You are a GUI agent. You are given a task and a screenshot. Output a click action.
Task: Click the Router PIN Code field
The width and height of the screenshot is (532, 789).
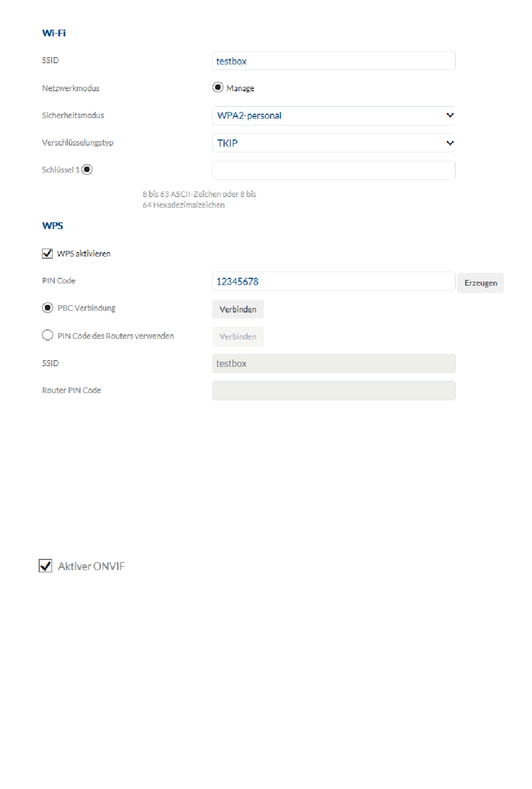pyautogui.click(x=334, y=391)
